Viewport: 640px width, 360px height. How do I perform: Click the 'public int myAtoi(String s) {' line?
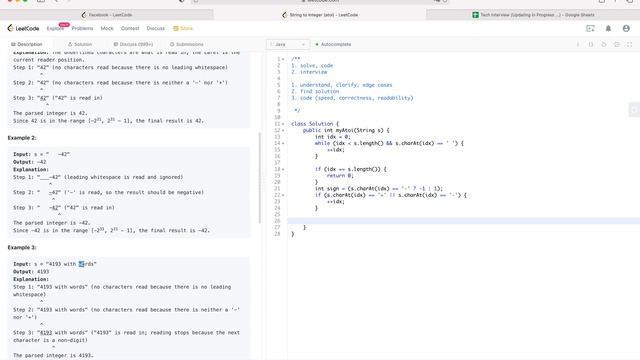pos(346,130)
